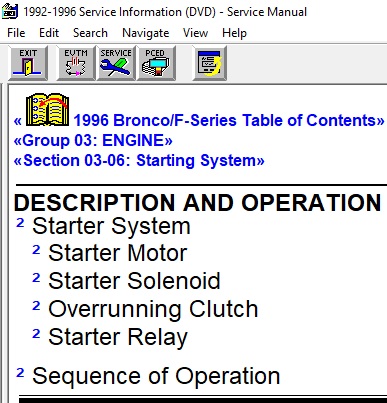The image size is (387, 403).
Task: Click the blue 2 beside Sequence of Operation
Action: tap(20, 372)
